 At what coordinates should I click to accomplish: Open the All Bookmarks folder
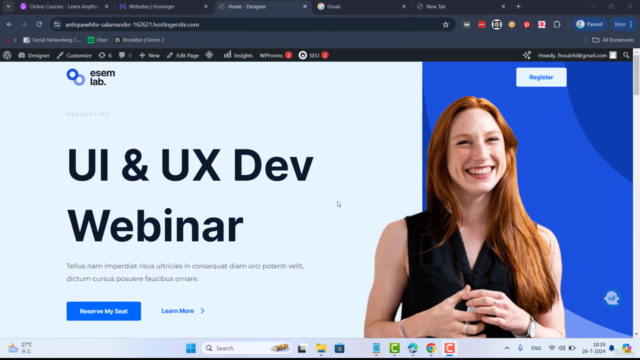point(613,40)
